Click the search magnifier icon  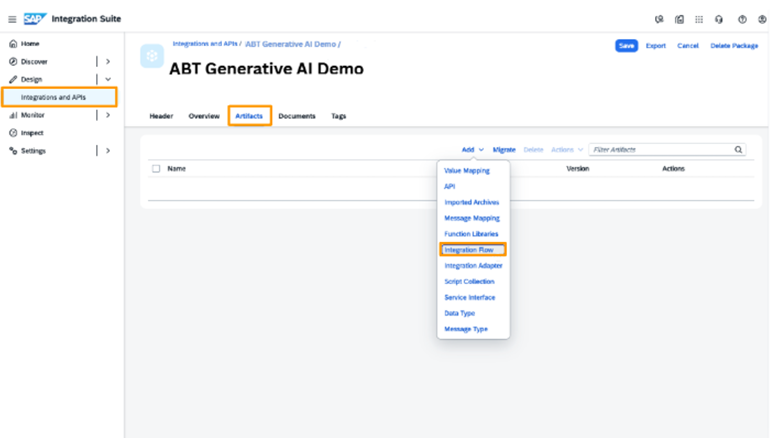pyautogui.click(x=738, y=150)
